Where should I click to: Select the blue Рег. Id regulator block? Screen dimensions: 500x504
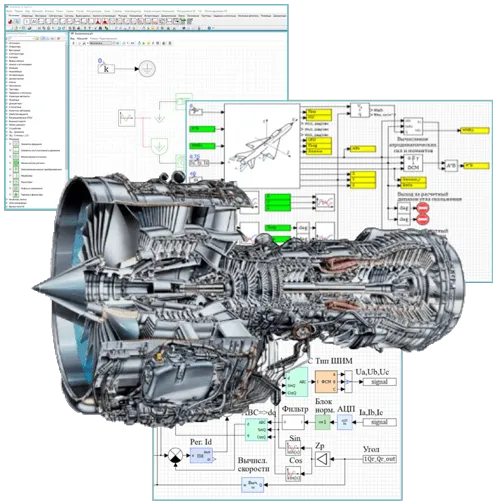point(201,455)
